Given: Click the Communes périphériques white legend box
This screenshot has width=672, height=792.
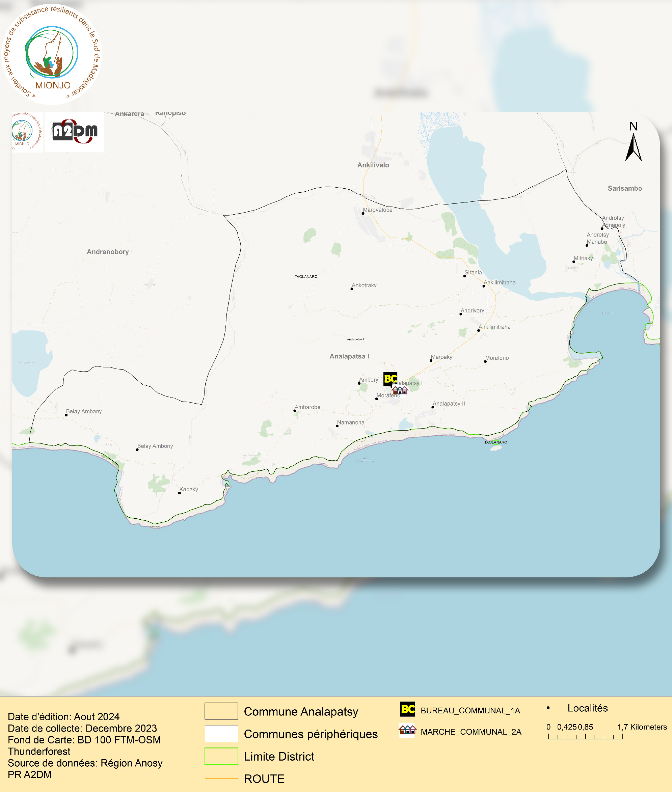Looking at the screenshot, I should click(221, 734).
